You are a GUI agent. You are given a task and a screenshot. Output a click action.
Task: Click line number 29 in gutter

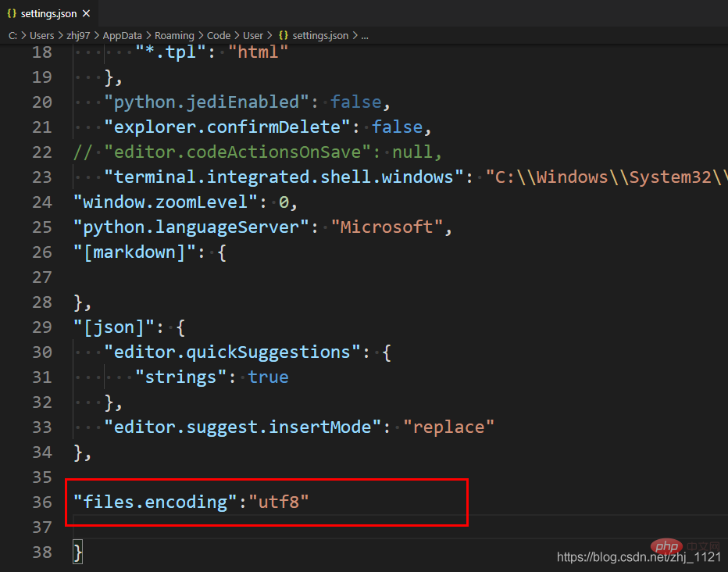click(41, 327)
